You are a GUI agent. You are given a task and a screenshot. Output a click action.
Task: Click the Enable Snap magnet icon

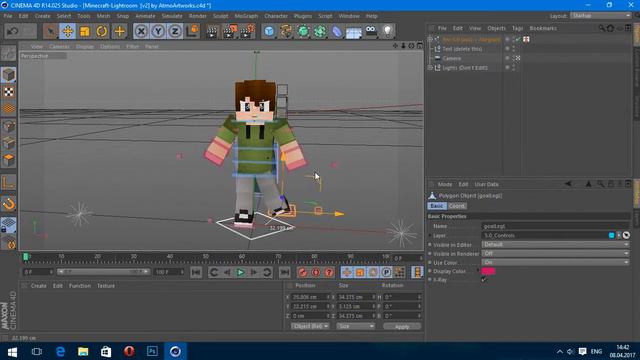[x=9, y=203]
